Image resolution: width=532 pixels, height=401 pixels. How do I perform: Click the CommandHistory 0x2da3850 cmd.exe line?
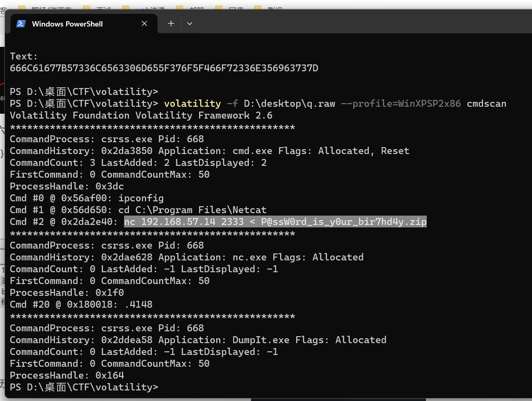coord(210,151)
